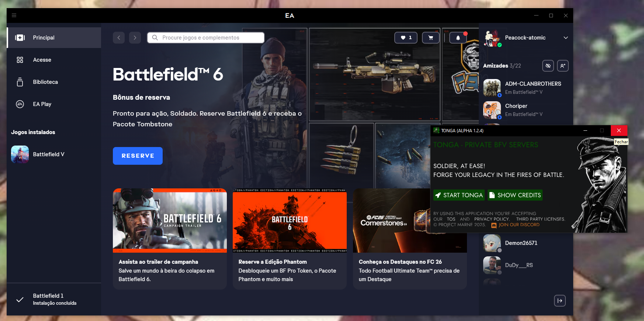Image resolution: width=644 pixels, height=321 pixels.
Task: Open the notifications bell
Action: coord(458,38)
